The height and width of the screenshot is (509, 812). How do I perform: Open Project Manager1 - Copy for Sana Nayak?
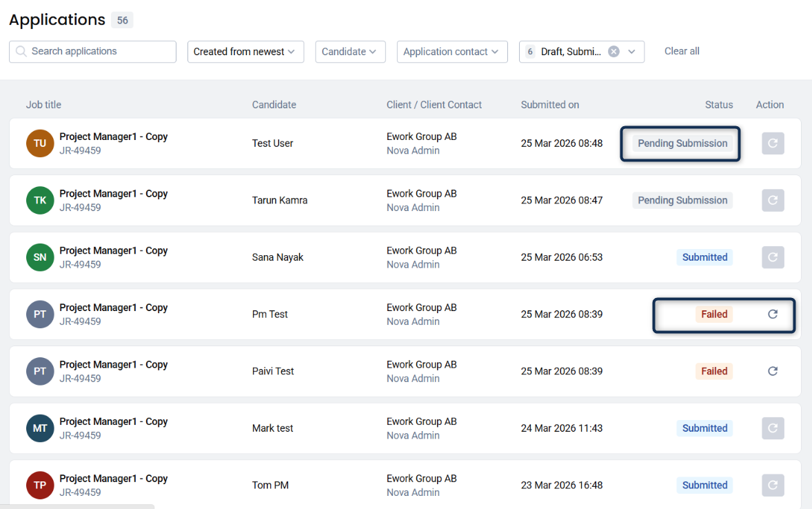(x=114, y=251)
